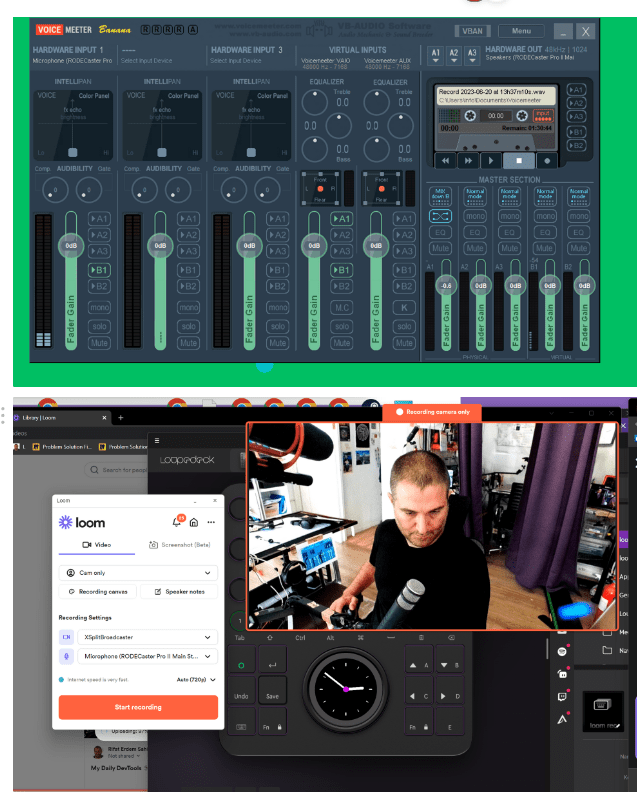The height and width of the screenshot is (793, 637).
Task: Toggle B1 routing on Hardware Input 1
Action: [99, 270]
